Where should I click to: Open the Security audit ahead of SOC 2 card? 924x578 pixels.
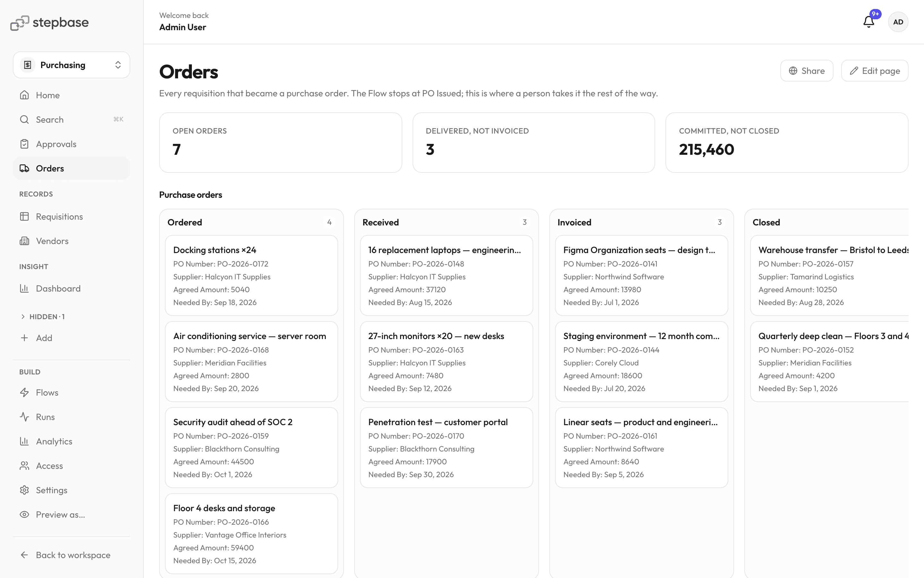[x=251, y=447]
